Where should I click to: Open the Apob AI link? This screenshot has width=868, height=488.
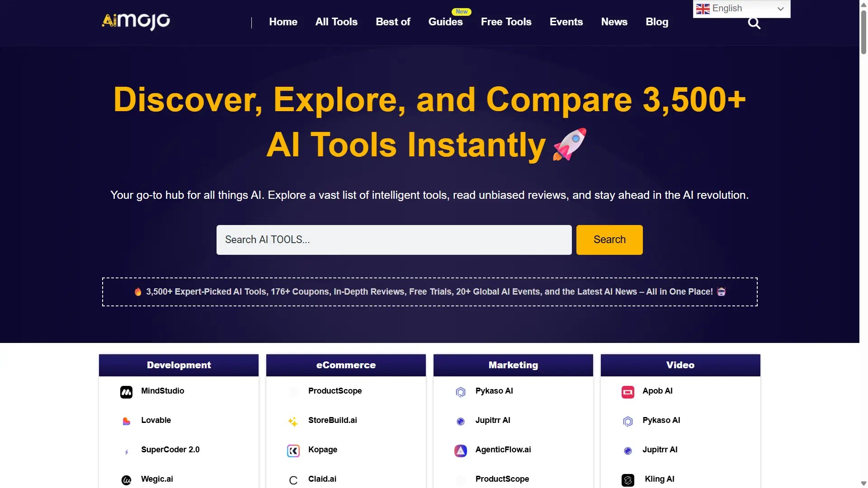[657, 391]
